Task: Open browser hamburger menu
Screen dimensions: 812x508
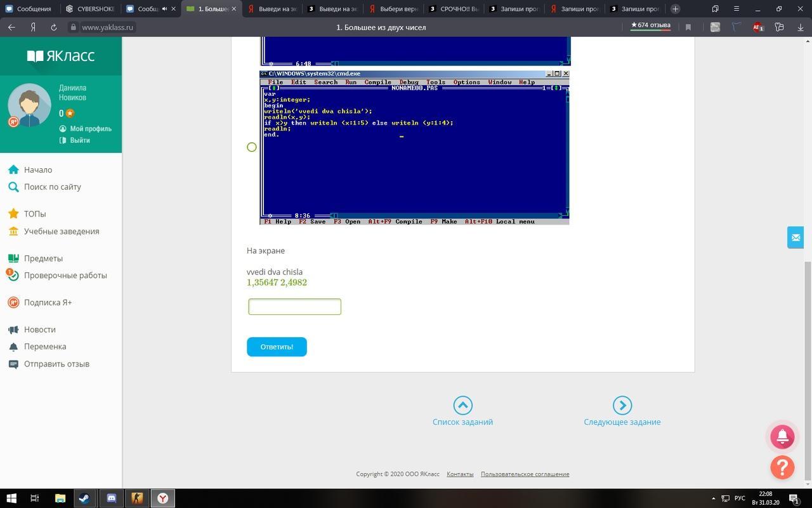Action: (736, 9)
